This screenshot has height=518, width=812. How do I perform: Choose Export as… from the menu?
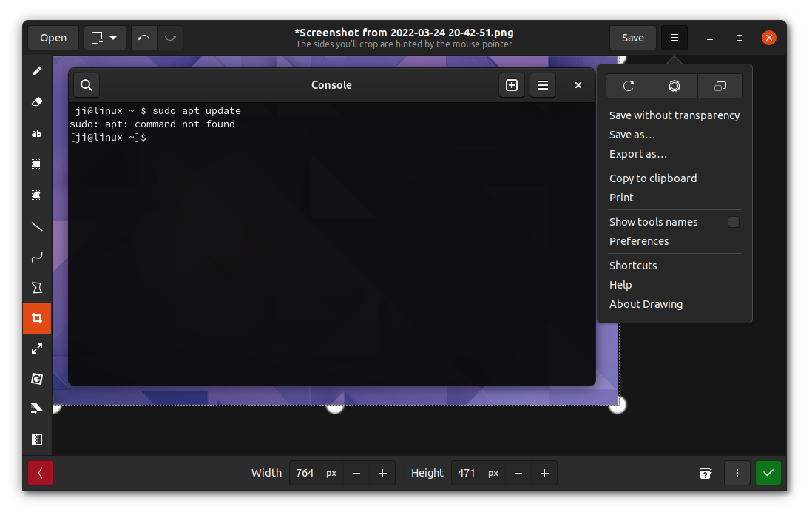click(637, 153)
